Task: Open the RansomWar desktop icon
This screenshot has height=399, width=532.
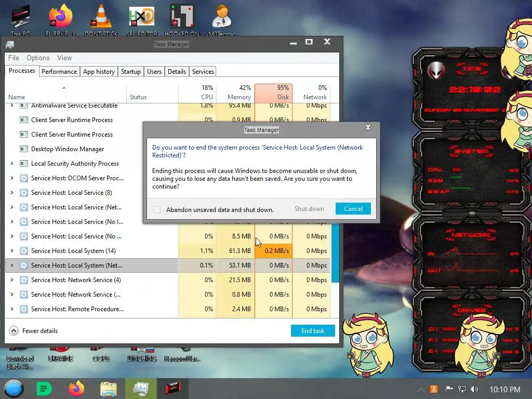Action: point(182,355)
